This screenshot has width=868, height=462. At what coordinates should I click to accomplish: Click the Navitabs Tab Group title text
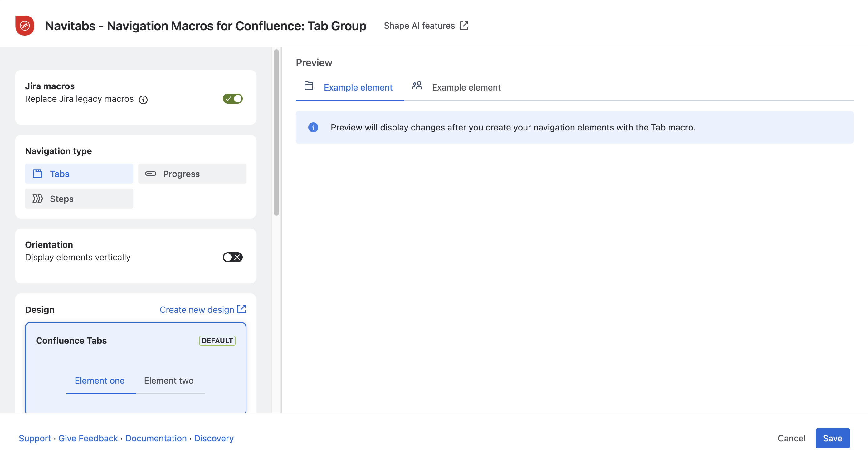[x=206, y=26]
